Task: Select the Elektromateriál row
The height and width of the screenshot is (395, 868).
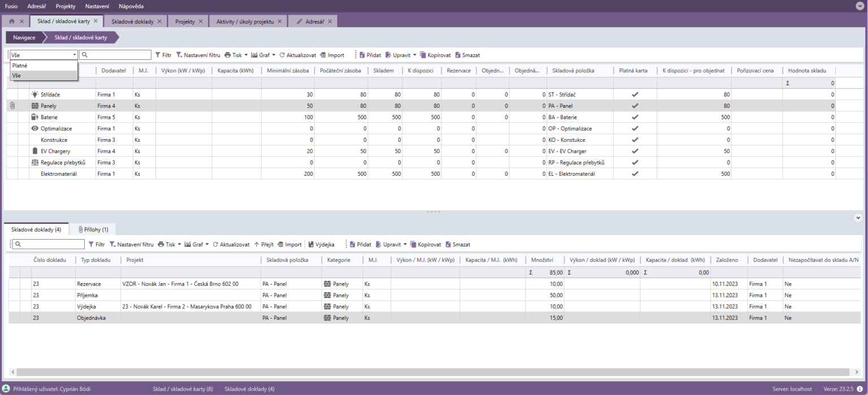Action: click(422, 173)
